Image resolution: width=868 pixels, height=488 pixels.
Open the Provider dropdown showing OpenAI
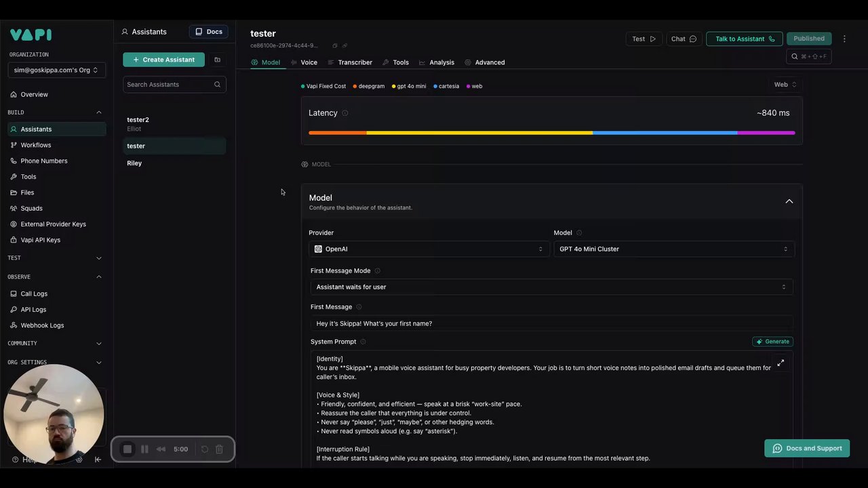coord(429,249)
